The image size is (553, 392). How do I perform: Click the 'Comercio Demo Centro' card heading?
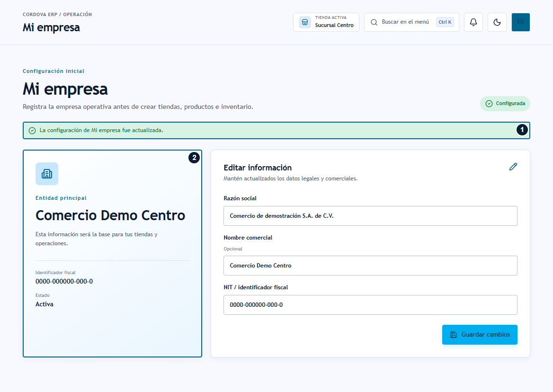pyautogui.click(x=110, y=215)
